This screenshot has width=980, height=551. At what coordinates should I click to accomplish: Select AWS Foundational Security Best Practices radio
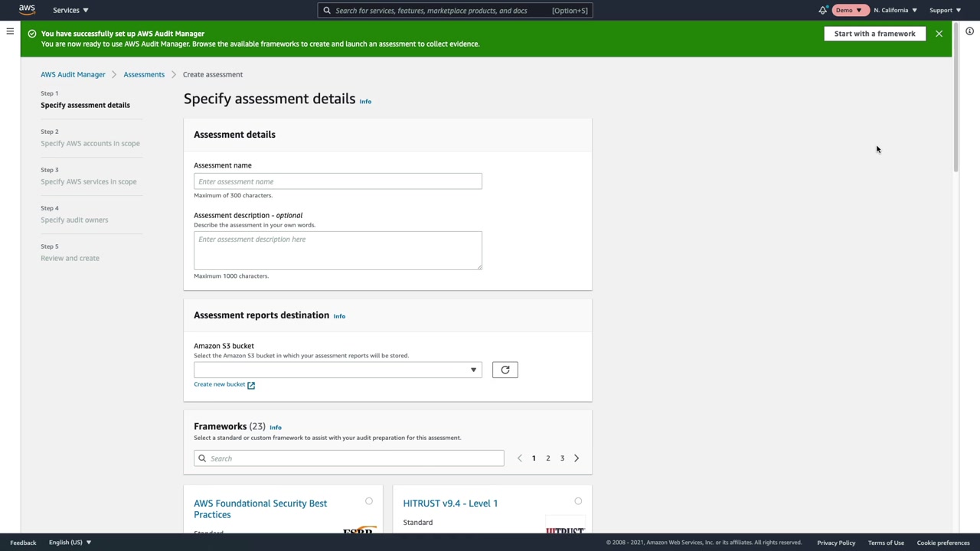point(369,501)
